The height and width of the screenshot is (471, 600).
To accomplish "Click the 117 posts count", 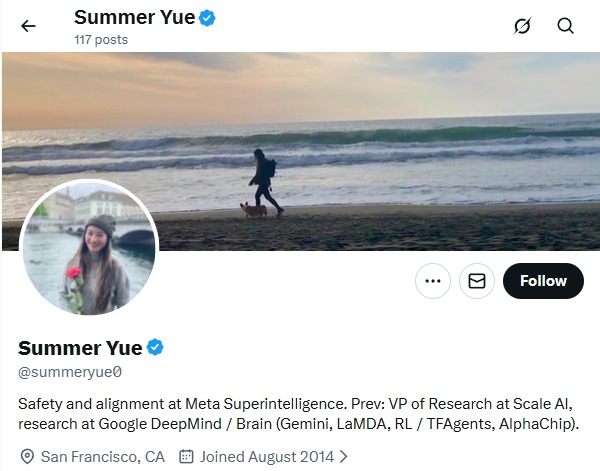I will click(100, 39).
